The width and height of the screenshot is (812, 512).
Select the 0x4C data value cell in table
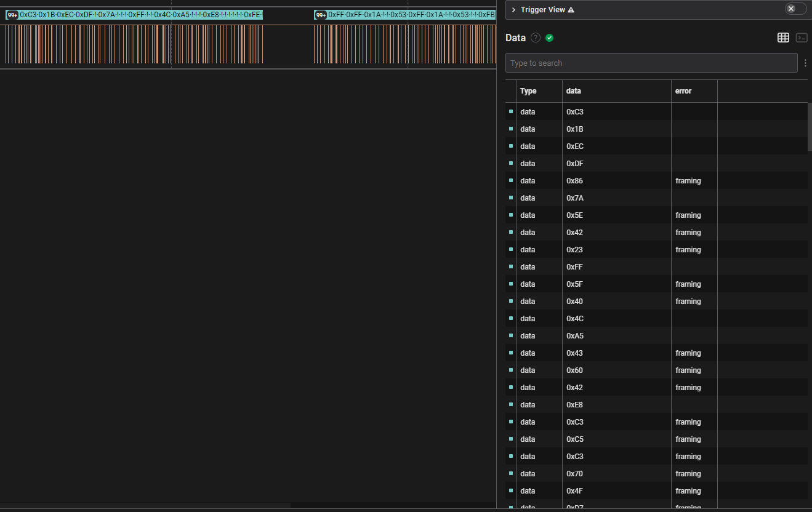click(617, 318)
